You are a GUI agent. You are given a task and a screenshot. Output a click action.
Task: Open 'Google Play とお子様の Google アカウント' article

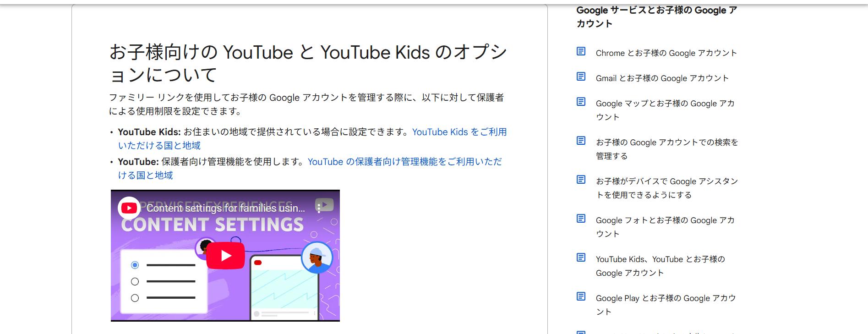666,305
